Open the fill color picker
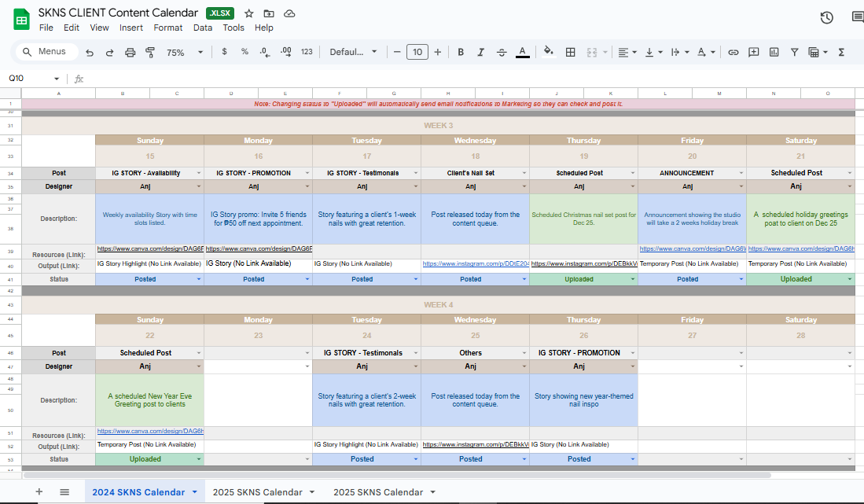Screen dimensions: 864x504 pos(549,52)
